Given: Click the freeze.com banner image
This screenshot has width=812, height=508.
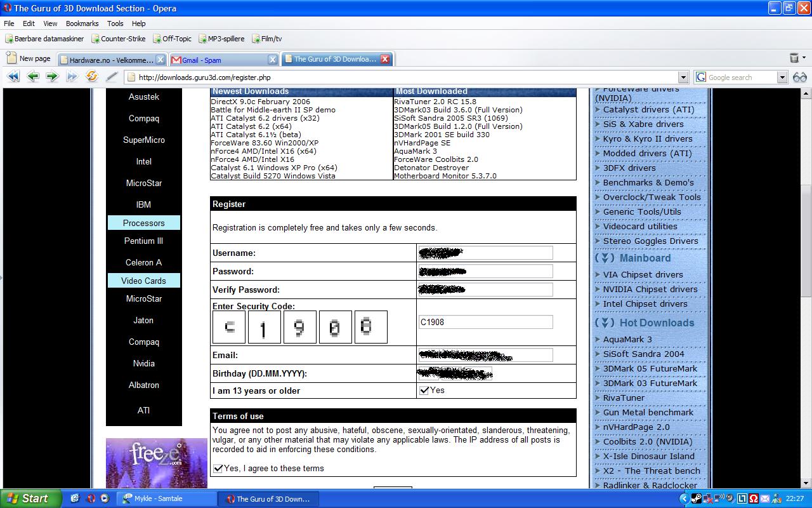Looking at the screenshot, I should click(157, 463).
